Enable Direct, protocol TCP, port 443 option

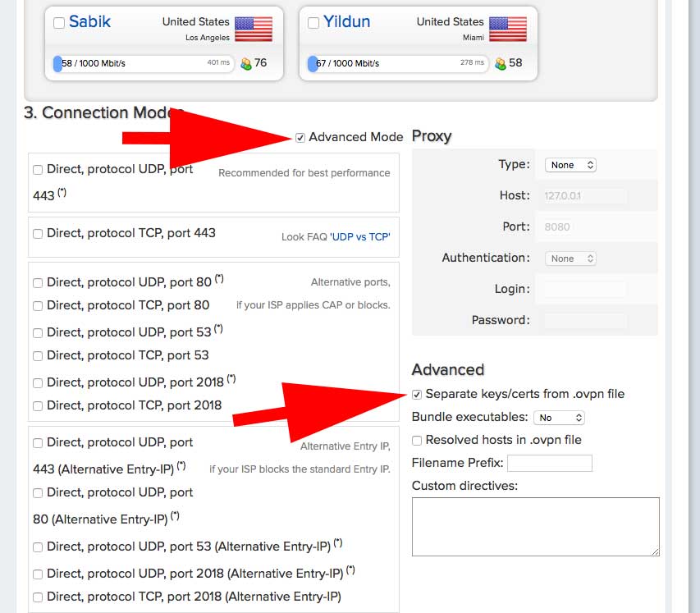coord(38,234)
